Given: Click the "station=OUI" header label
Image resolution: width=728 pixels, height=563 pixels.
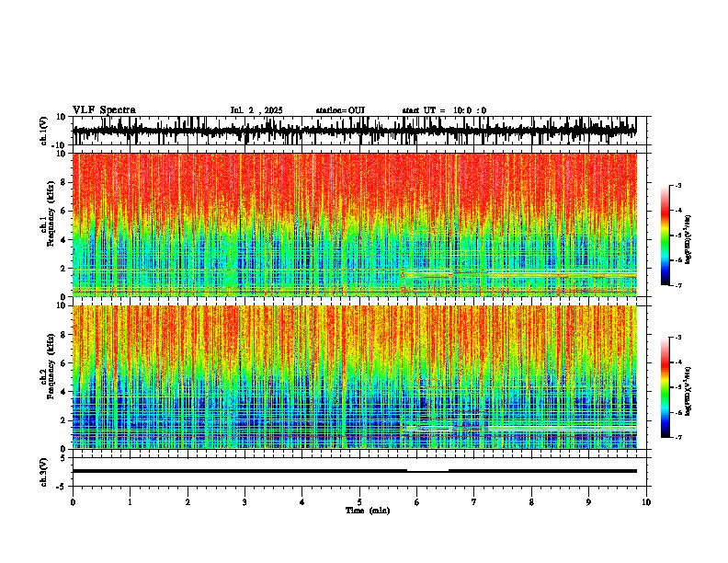Looking at the screenshot, I should pyautogui.click(x=340, y=110).
